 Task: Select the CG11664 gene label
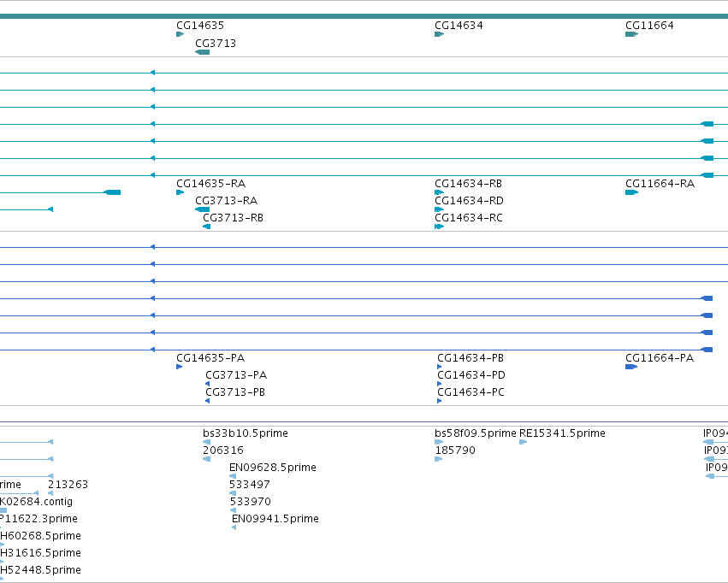(649, 26)
